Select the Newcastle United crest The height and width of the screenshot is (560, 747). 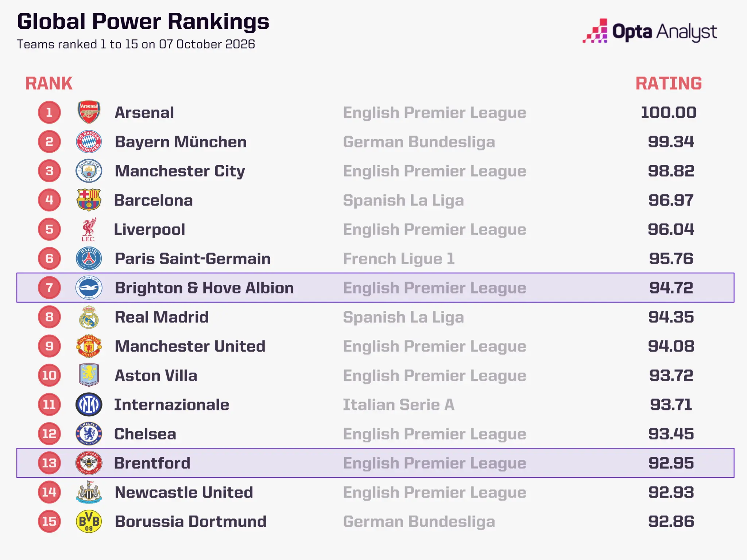coord(89,492)
